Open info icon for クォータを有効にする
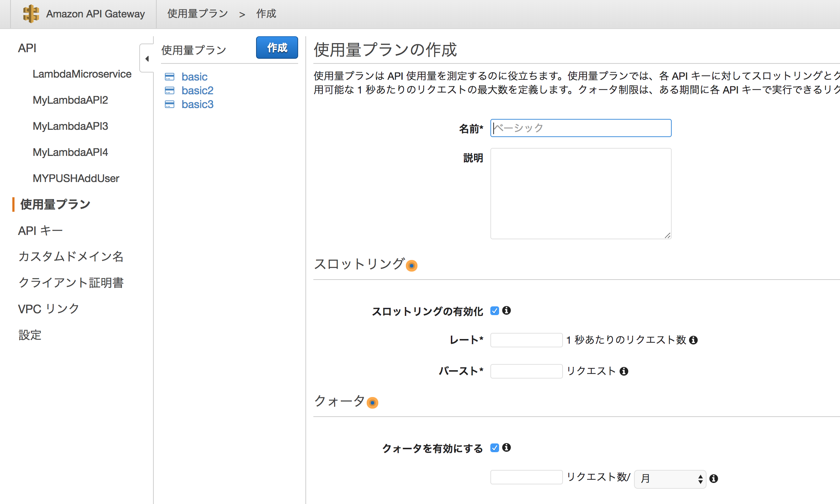Image resolution: width=840 pixels, height=504 pixels. pos(507,447)
